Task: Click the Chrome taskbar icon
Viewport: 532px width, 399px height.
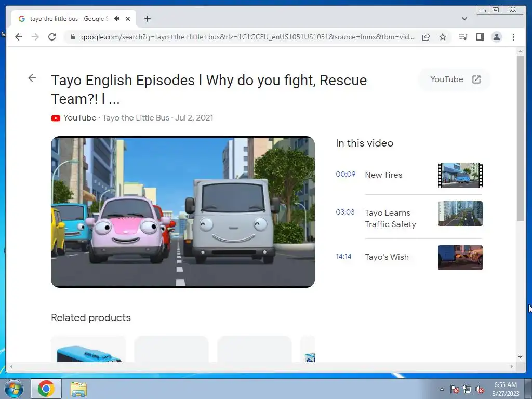Action: (x=46, y=389)
